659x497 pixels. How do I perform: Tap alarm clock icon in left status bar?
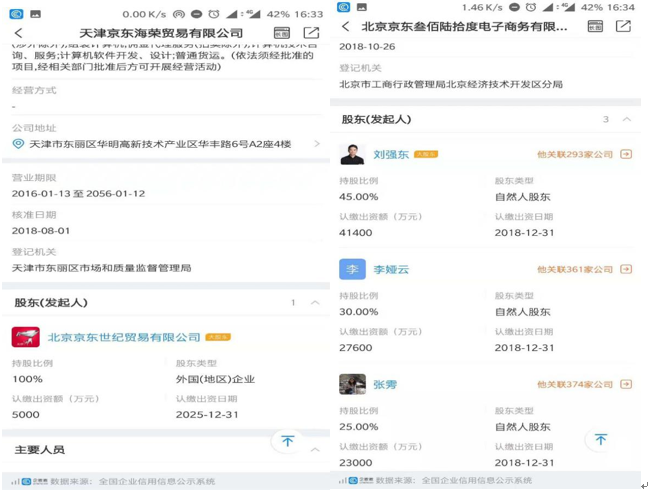pos(214,14)
